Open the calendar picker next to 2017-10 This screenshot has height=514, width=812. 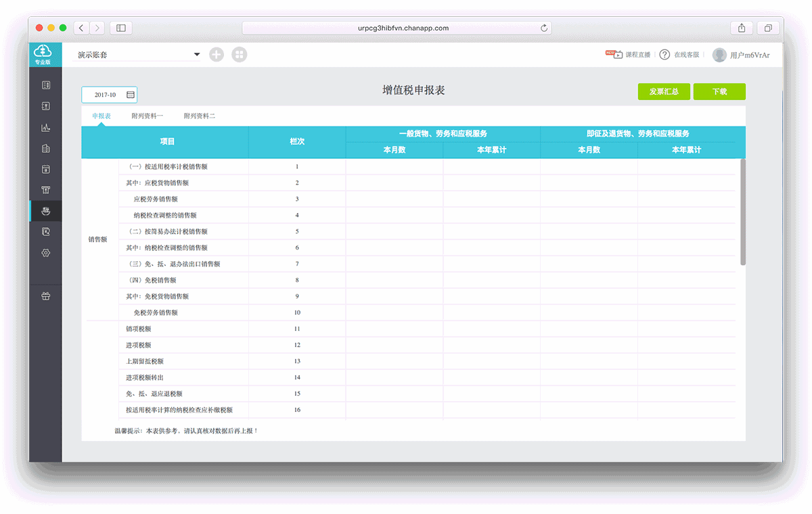130,95
